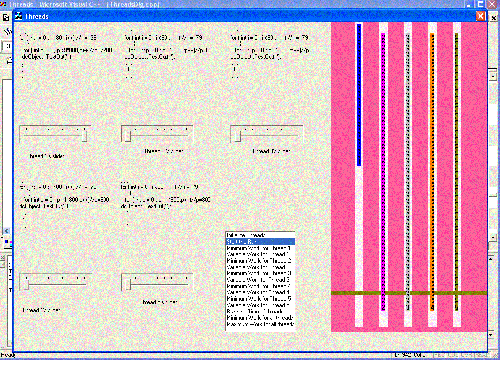The height and width of the screenshot is (375, 500).
Task: Click the toolbar icon at far left edge
Action: click(6, 18)
